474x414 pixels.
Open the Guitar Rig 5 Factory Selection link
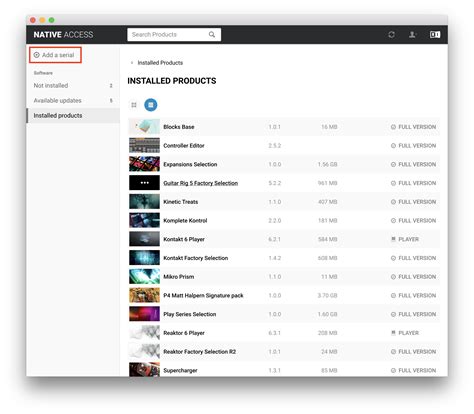coord(201,183)
